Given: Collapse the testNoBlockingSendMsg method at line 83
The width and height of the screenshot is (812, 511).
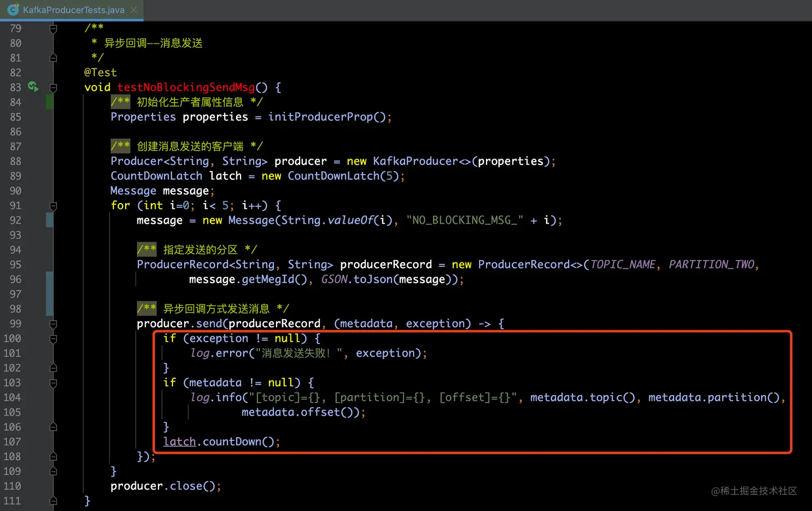Looking at the screenshot, I should pyautogui.click(x=53, y=87).
